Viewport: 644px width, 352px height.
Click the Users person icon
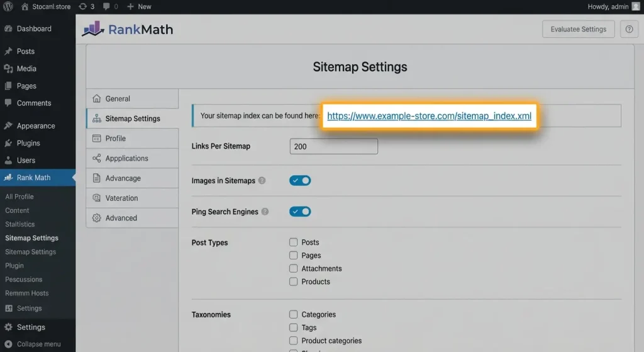coord(8,161)
